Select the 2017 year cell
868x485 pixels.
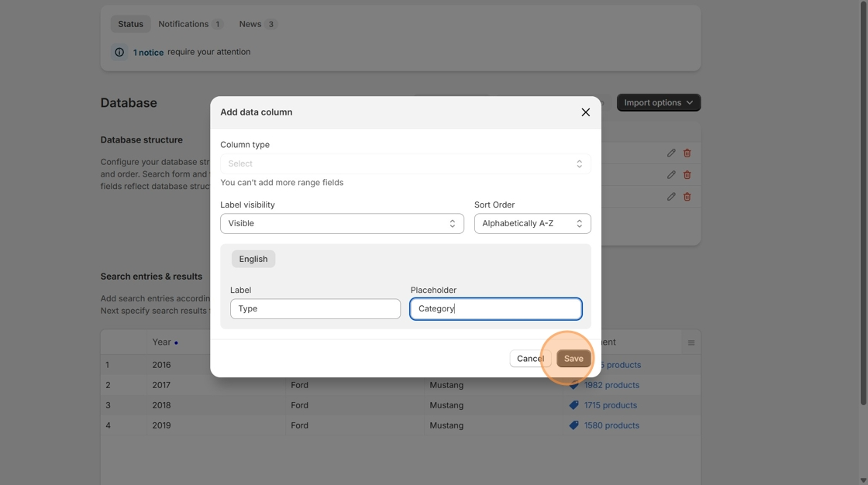pos(216,385)
